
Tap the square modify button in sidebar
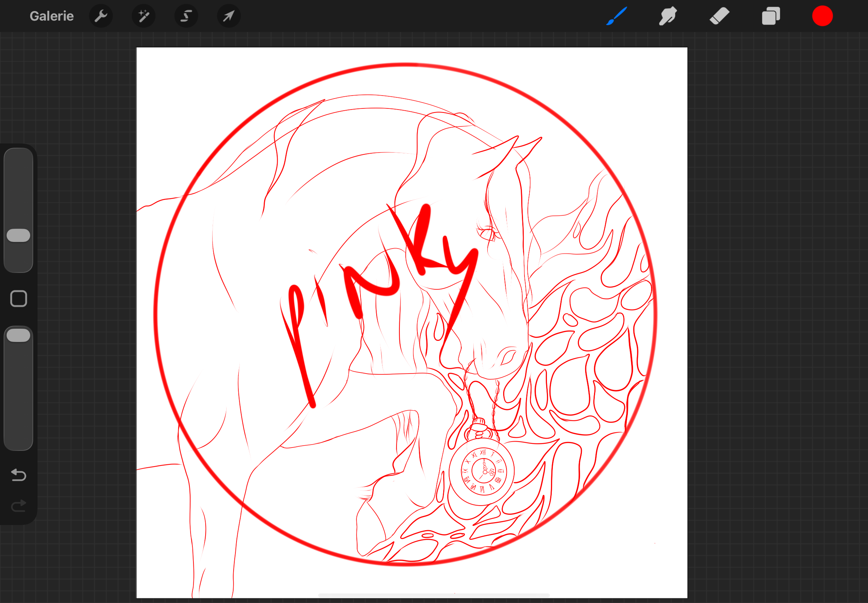(x=18, y=299)
